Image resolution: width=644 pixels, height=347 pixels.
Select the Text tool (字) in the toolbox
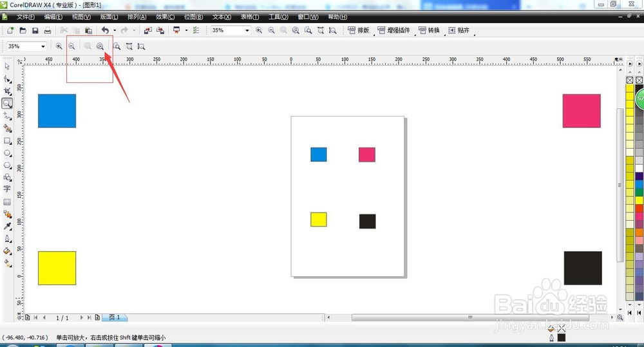[x=7, y=189]
